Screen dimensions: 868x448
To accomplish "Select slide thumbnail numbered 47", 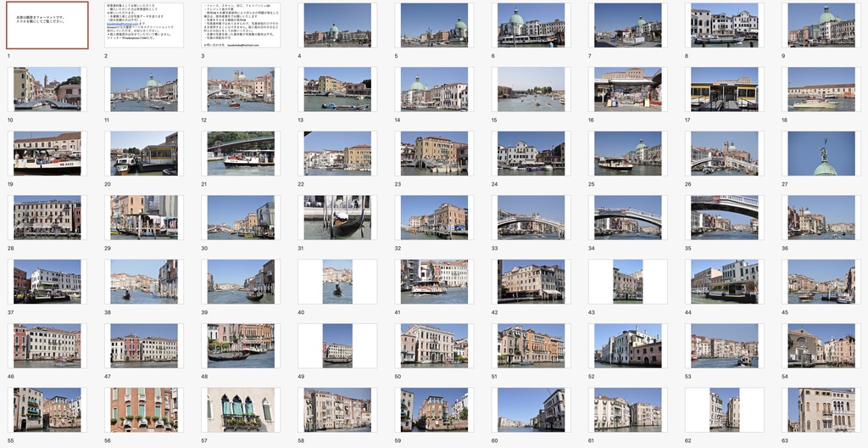I will click(x=144, y=346).
